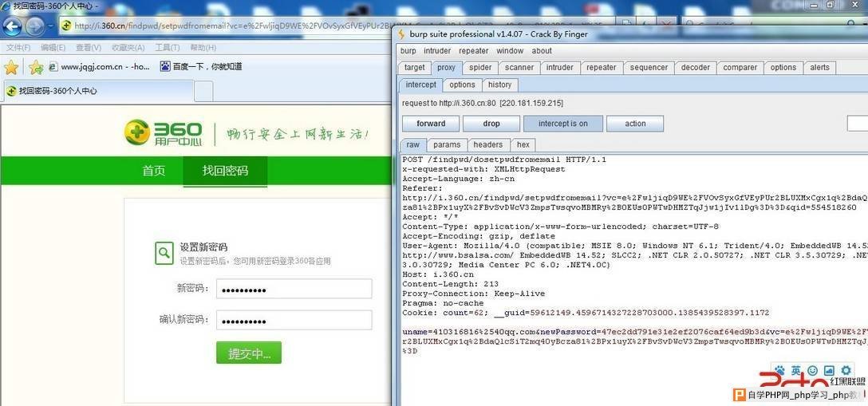868x406 pixels.
Task: Open the 工具(T) menu in IE
Action: coord(168,48)
